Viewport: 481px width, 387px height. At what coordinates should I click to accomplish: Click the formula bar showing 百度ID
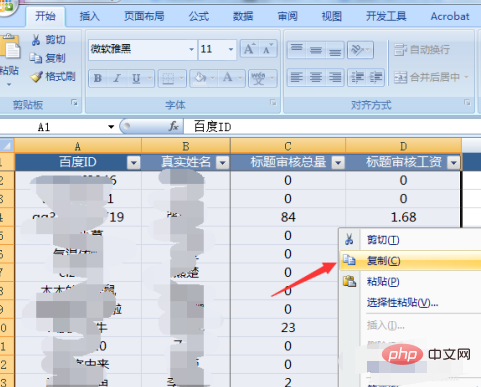coord(332,127)
